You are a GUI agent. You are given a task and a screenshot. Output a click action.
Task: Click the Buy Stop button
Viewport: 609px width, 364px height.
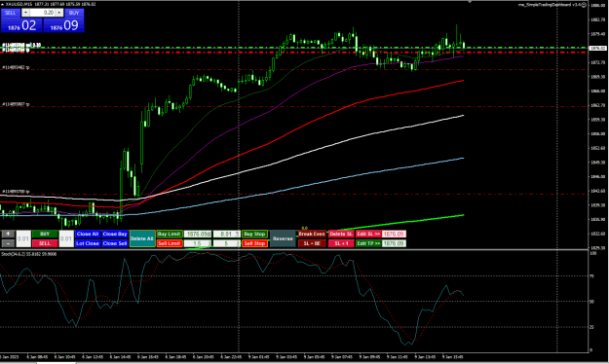click(254, 234)
